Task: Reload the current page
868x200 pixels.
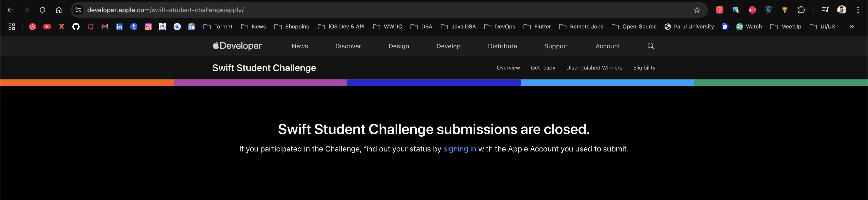Action: click(x=42, y=10)
